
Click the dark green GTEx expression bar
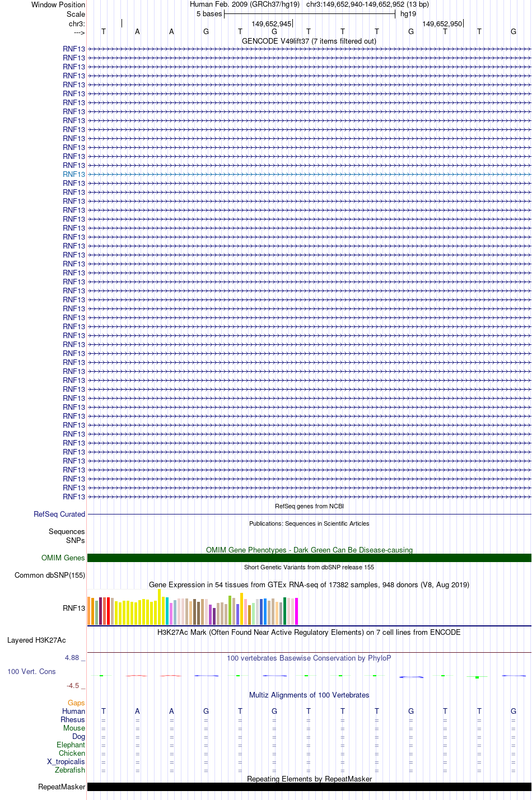click(x=284, y=611)
